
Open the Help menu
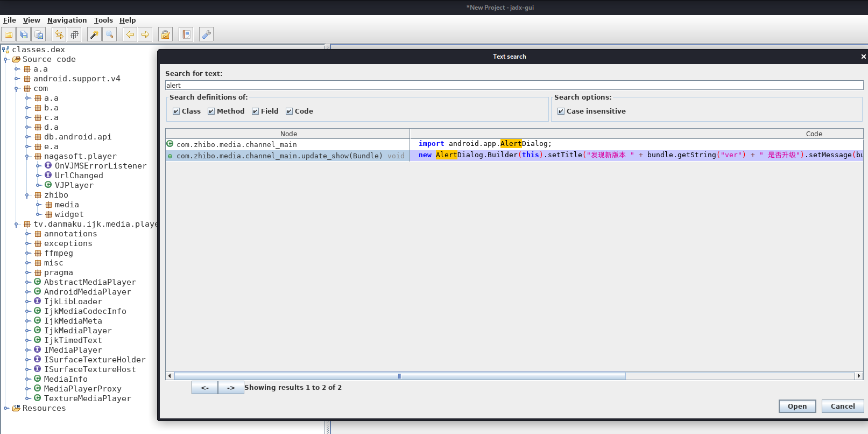tap(128, 20)
